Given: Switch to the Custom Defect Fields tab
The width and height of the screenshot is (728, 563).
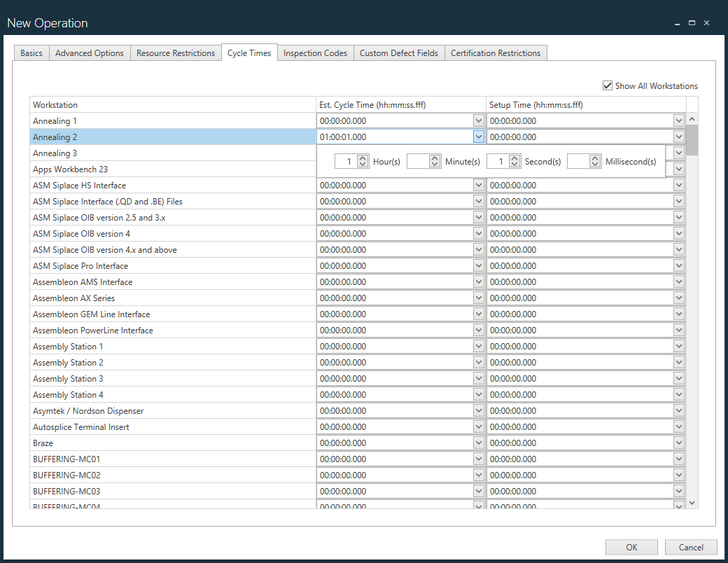Looking at the screenshot, I should pos(398,53).
